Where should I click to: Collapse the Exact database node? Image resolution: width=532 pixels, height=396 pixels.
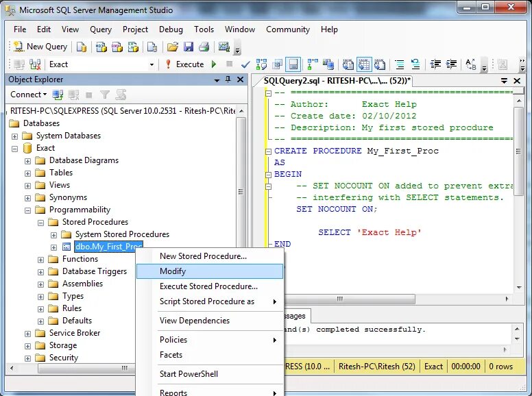[x=14, y=149]
